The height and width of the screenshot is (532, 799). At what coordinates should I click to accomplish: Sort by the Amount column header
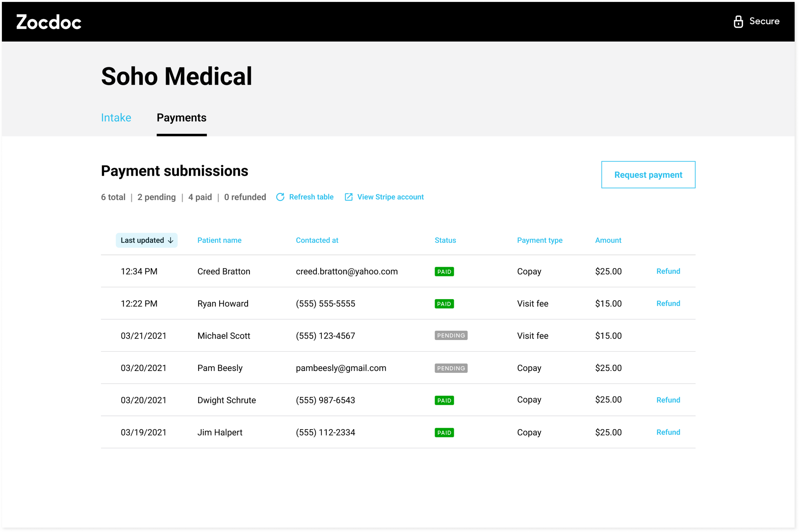[608, 240]
